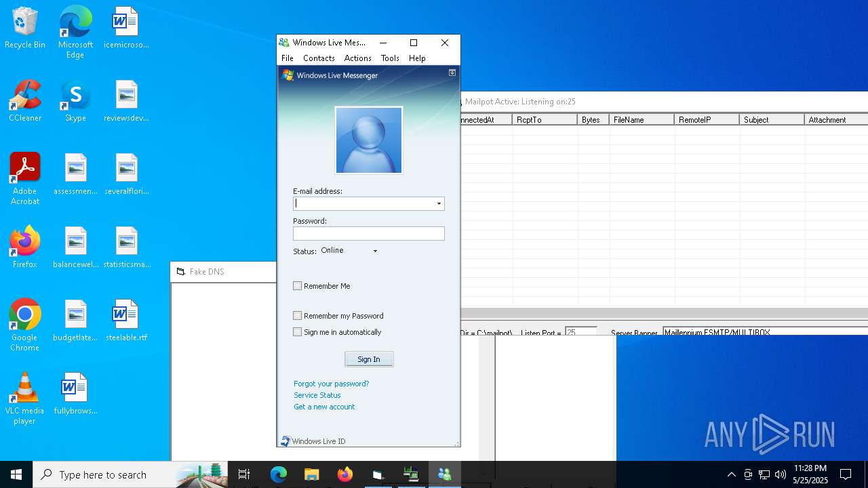Open CCleaner desktop shortcut
This screenshot has width=868, height=488.
(x=25, y=102)
